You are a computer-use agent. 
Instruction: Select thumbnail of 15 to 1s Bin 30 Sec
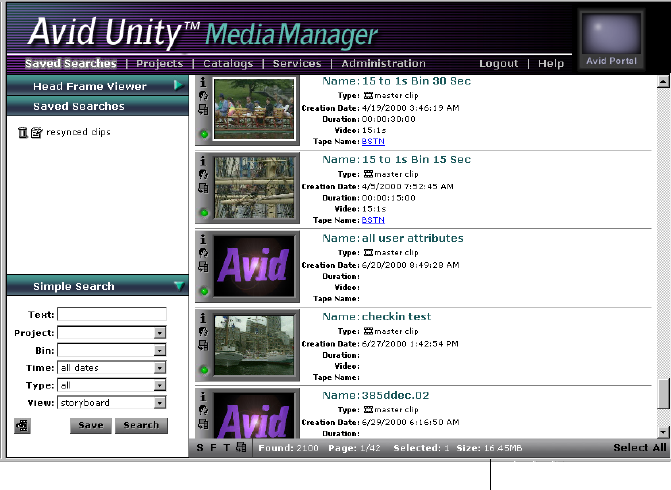pyautogui.click(x=254, y=109)
